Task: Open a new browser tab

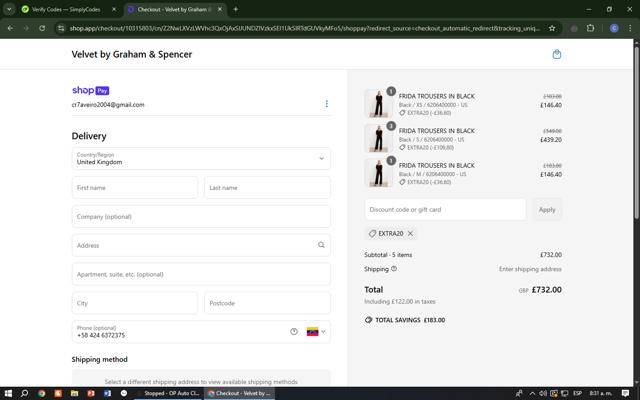Action: pos(236,9)
